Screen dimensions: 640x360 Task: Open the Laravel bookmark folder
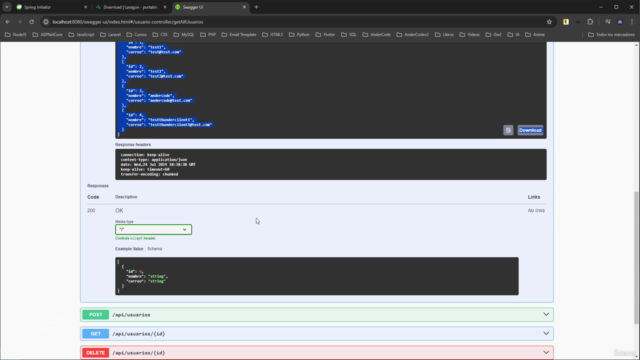pyautogui.click(x=111, y=35)
